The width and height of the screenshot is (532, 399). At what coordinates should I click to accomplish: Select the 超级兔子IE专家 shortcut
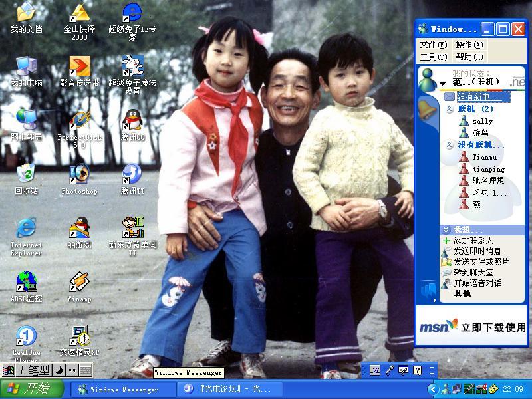[132, 22]
